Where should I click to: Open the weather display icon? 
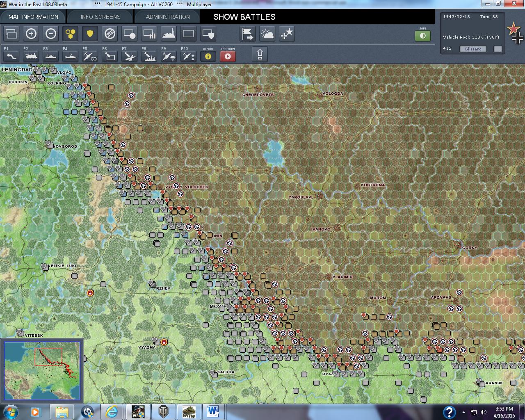[267, 34]
